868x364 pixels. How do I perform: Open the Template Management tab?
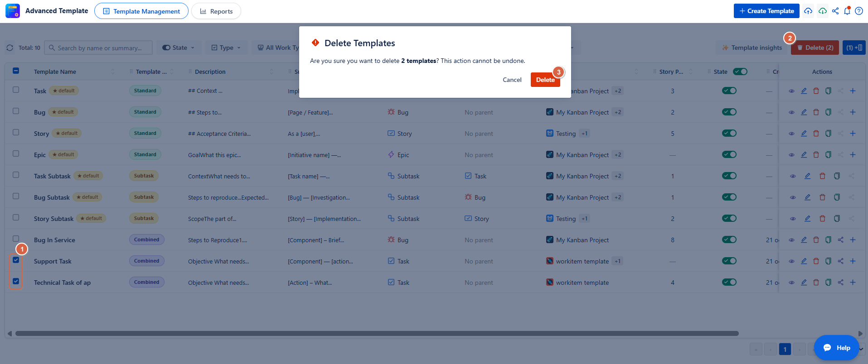(x=141, y=11)
